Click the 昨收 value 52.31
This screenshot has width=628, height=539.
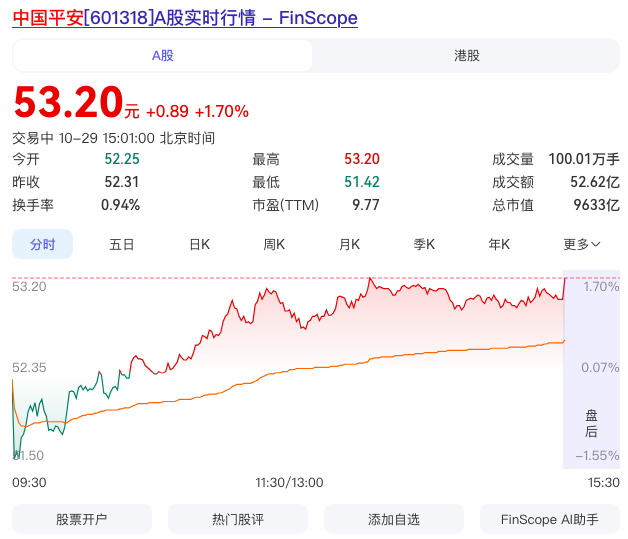pyautogui.click(x=122, y=182)
